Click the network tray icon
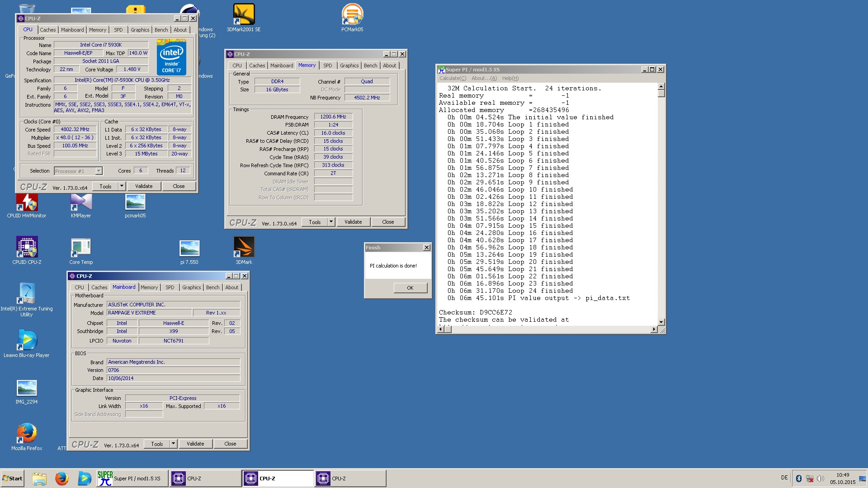The height and width of the screenshot is (488, 868). tap(810, 478)
